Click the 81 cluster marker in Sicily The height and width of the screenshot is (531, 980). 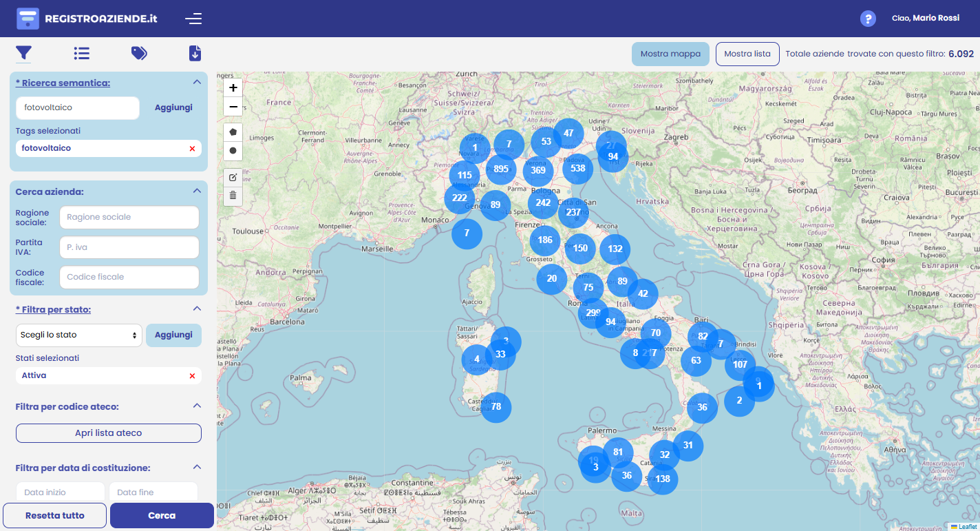coord(618,452)
